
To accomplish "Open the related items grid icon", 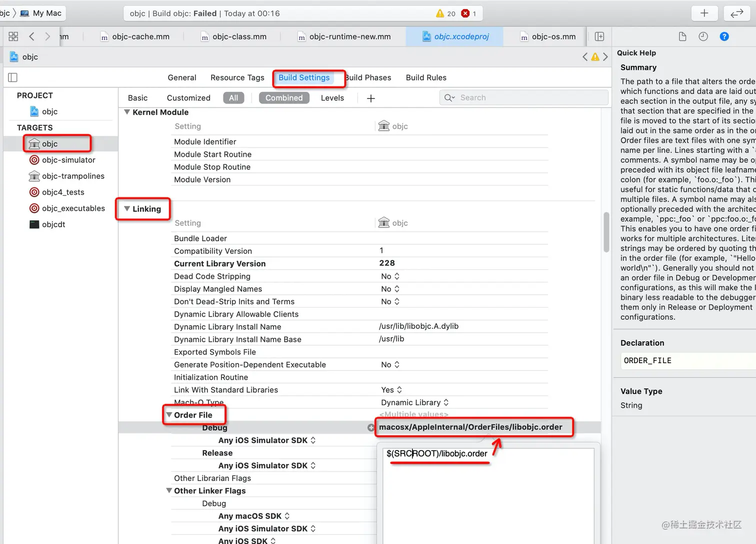I will coord(13,36).
